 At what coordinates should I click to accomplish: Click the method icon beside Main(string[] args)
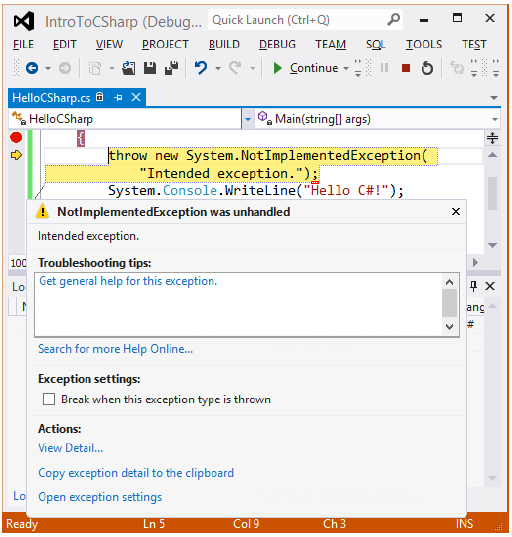[264, 118]
